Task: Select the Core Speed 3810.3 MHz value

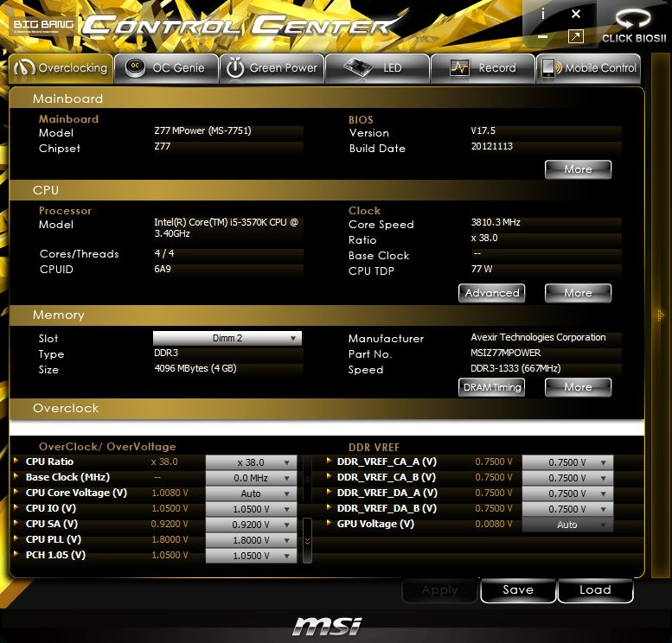Action: [496, 222]
